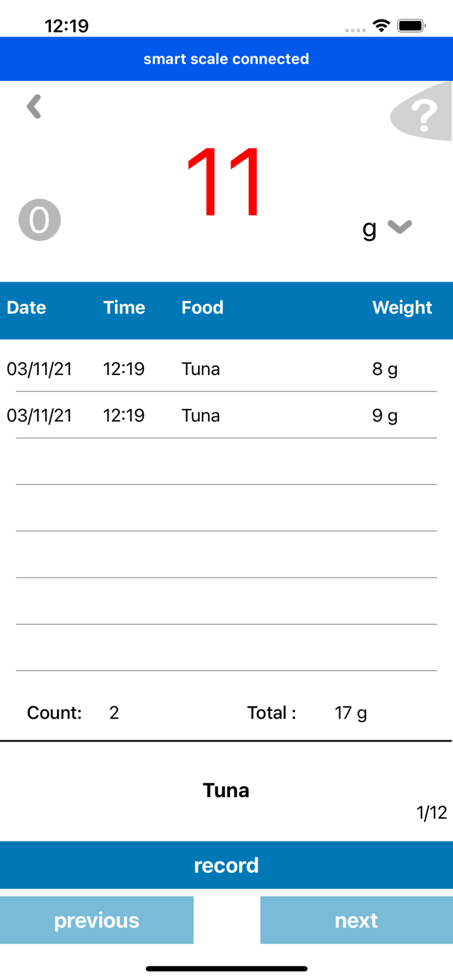Expand the unit chevron to change grams

pyautogui.click(x=399, y=228)
